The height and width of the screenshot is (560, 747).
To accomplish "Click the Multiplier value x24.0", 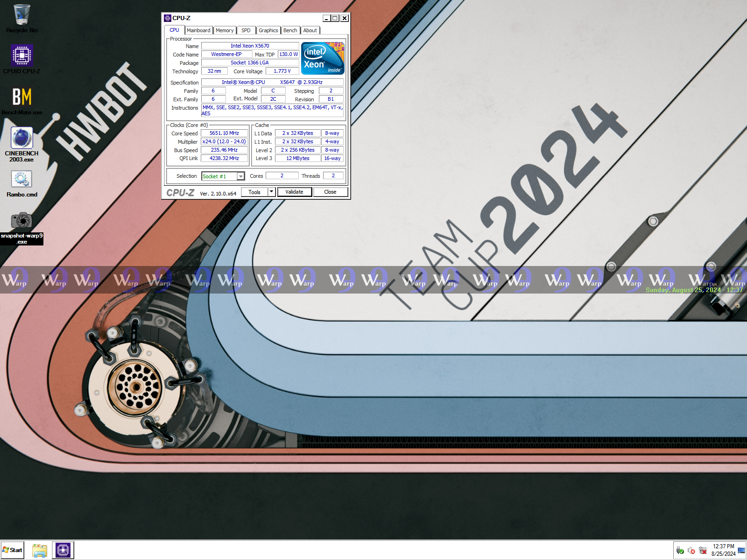I will pyautogui.click(x=224, y=141).
